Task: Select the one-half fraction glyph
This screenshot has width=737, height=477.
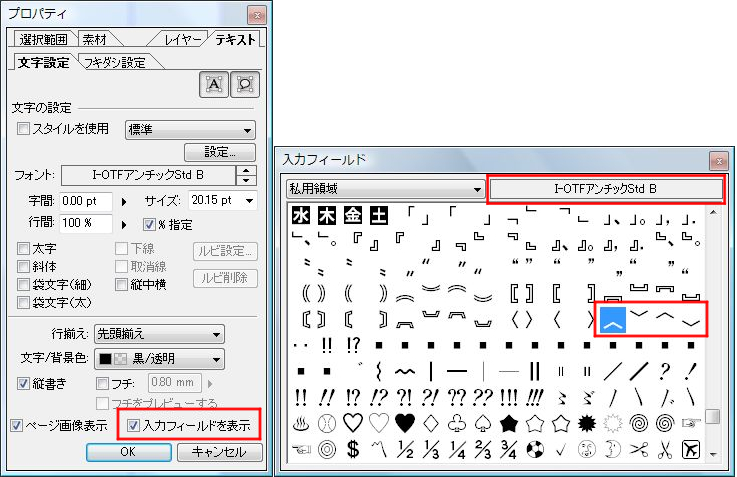Action: click(405, 449)
